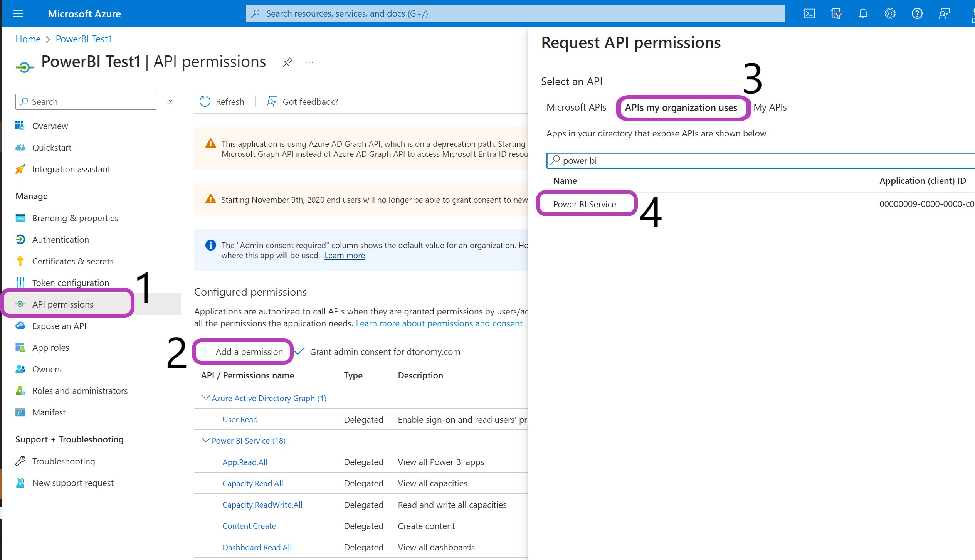975x560 pixels.
Task: Open Learn more about permissions and consent
Action: tap(439, 323)
